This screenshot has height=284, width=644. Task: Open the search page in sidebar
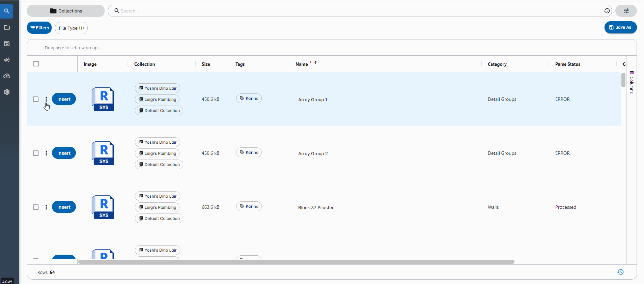coord(6,11)
